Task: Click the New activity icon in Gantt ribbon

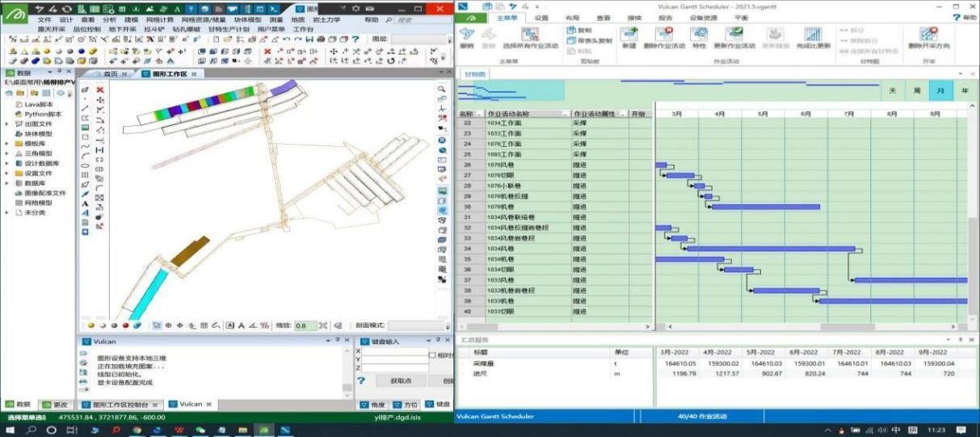Action: tap(629, 34)
